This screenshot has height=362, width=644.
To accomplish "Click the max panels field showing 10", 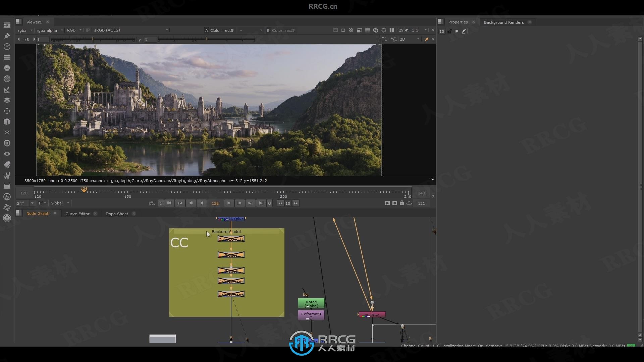I will [x=442, y=31].
